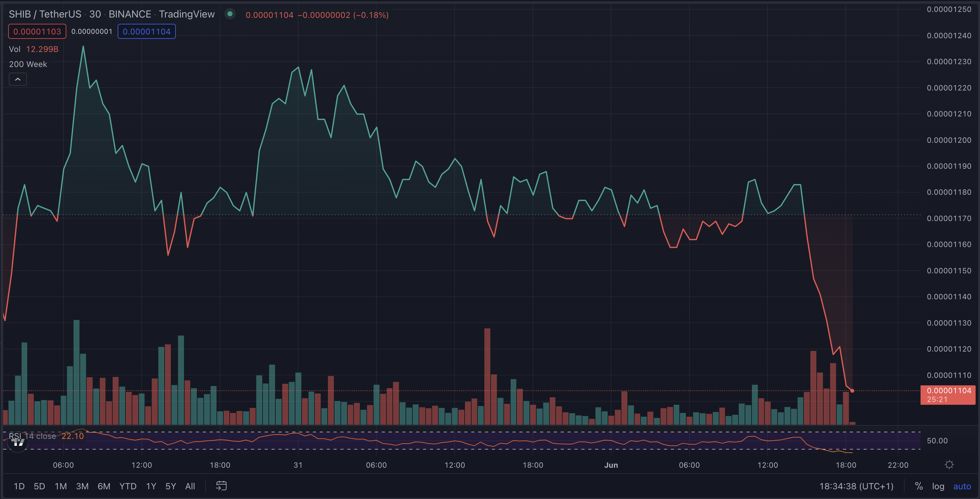Click the 0.00001200 price axis label
The image size is (980, 499).
(949, 140)
